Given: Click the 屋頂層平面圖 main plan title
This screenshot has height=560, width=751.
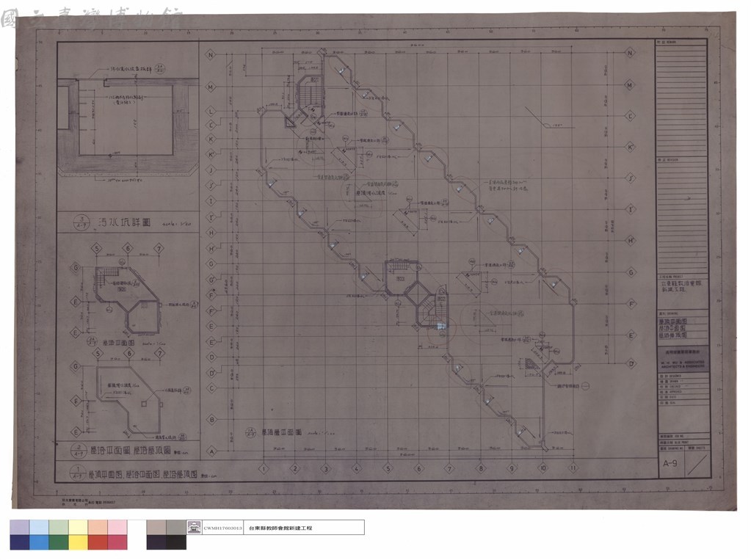Looking at the screenshot, I should point(281,432).
